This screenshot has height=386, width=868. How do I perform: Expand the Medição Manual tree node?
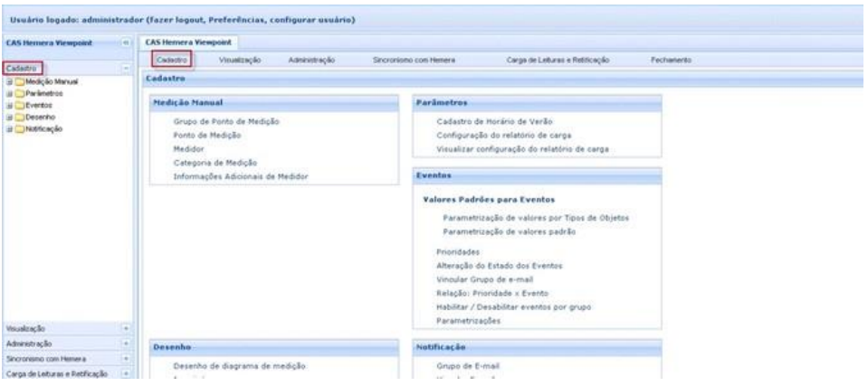pyautogui.click(x=7, y=82)
